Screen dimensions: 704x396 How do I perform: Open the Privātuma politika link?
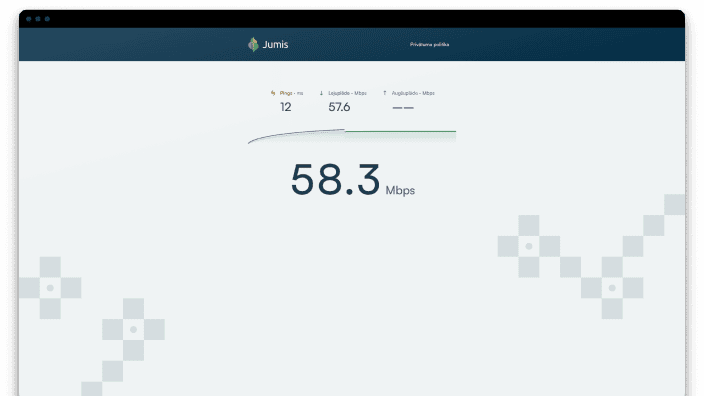(429, 44)
